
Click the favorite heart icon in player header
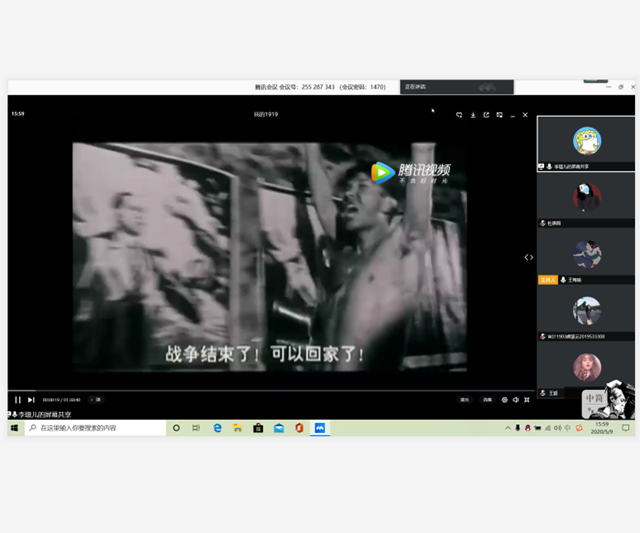coord(459,115)
